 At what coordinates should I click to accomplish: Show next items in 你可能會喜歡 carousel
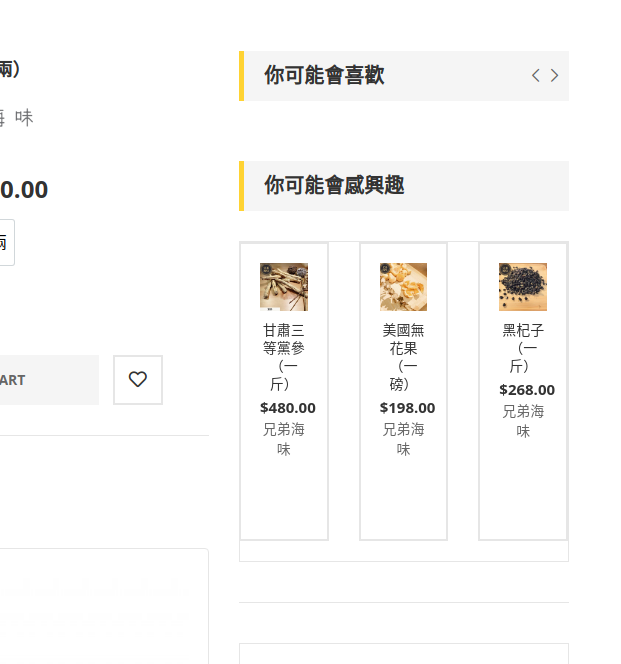(x=554, y=76)
